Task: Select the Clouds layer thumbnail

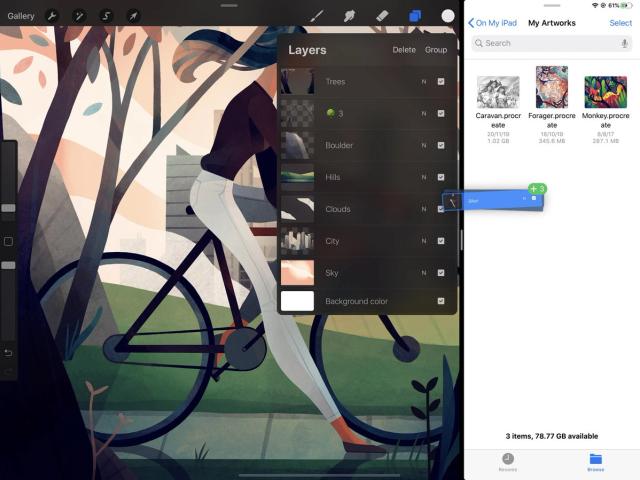Action: (x=298, y=209)
